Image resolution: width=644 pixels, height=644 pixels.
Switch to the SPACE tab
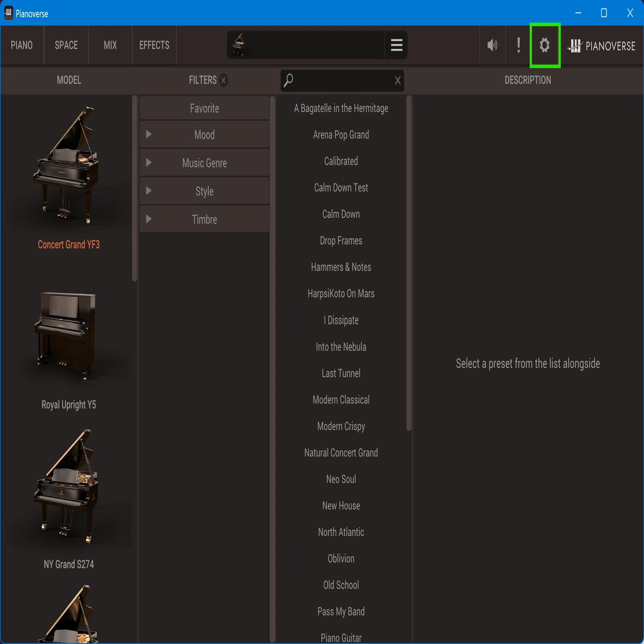(x=66, y=45)
